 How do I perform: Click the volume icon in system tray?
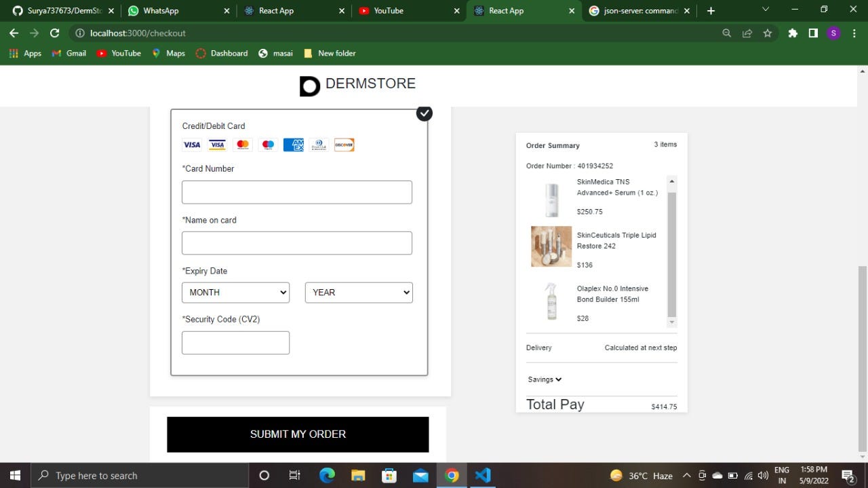763,476
